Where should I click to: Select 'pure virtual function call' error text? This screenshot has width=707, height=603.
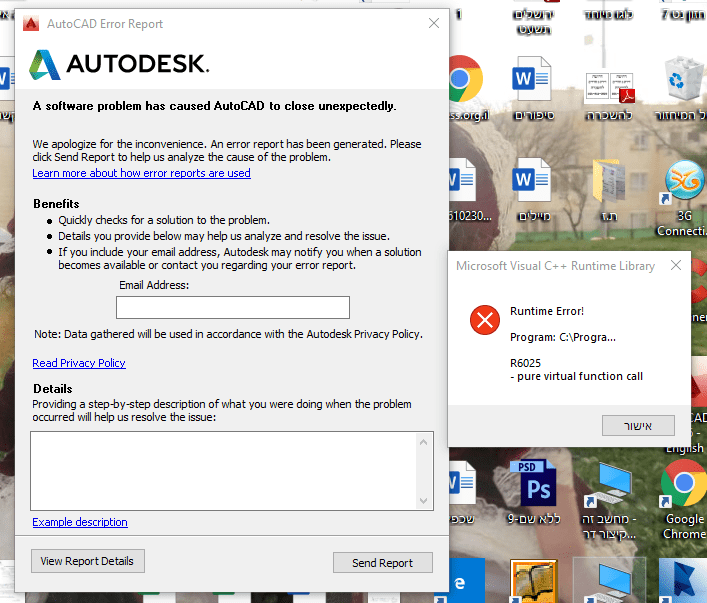[580, 376]
